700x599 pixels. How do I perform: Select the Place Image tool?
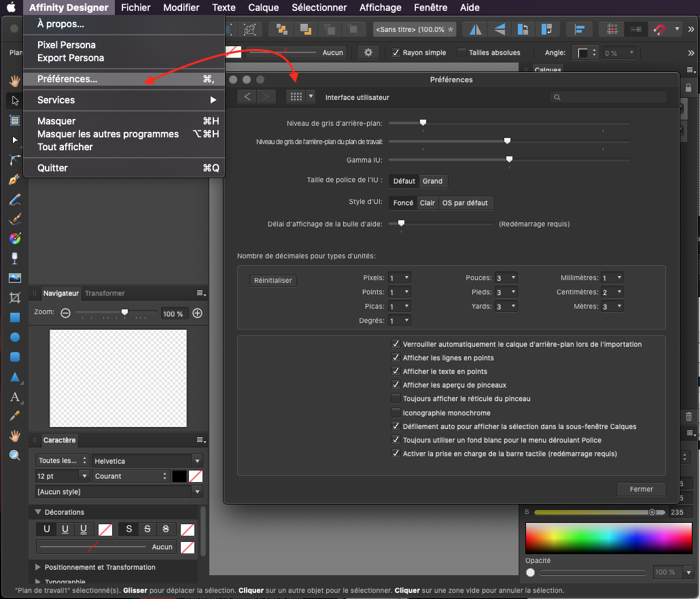click(15, 278)
